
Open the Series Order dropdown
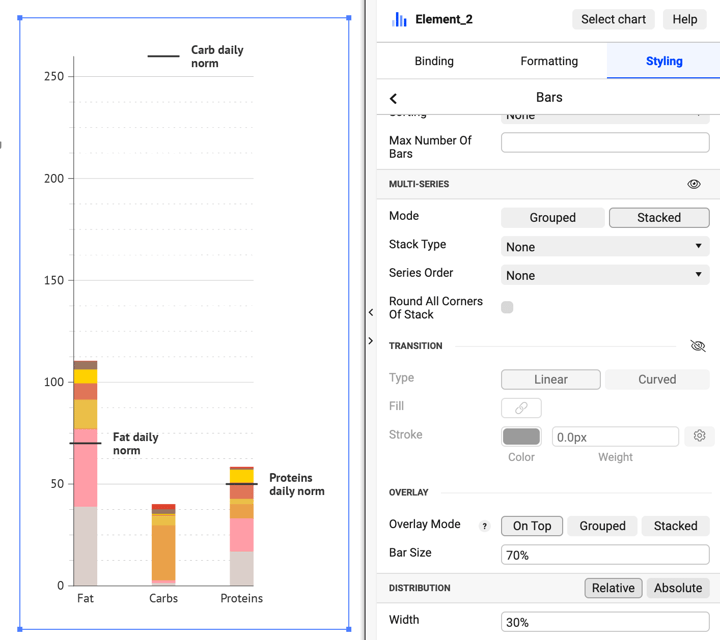(x=605, y=275)
